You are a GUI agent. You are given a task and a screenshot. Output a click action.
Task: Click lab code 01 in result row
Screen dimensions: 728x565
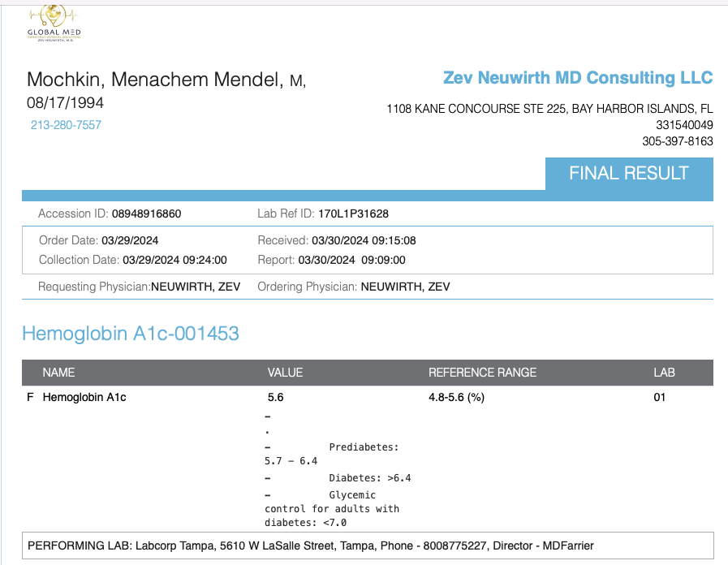point(660,398)
